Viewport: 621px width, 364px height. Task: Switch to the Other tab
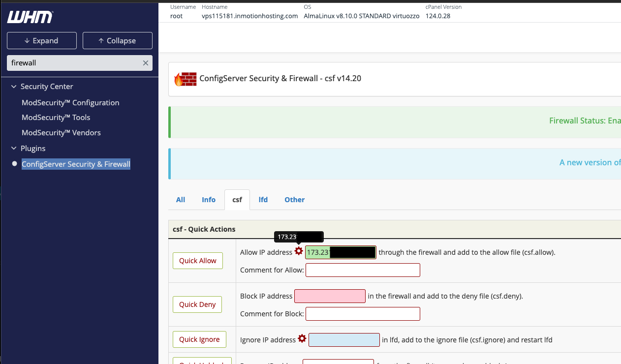point(294,200)
